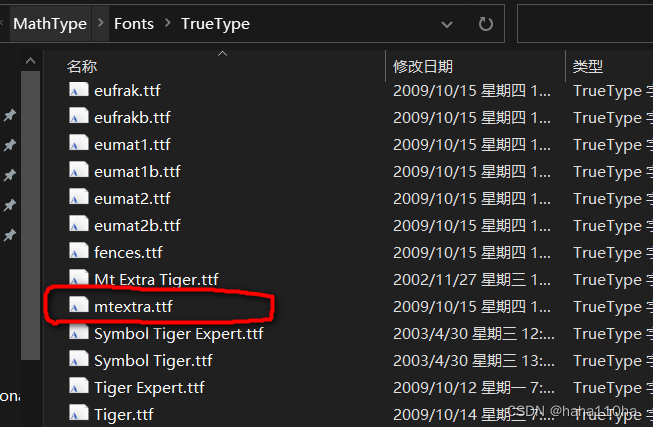The height and width of the screenshot is (427, 653).
Task: Click the Mt Extra Tiger.ttf file icon
Action: (x=79, y=278)
